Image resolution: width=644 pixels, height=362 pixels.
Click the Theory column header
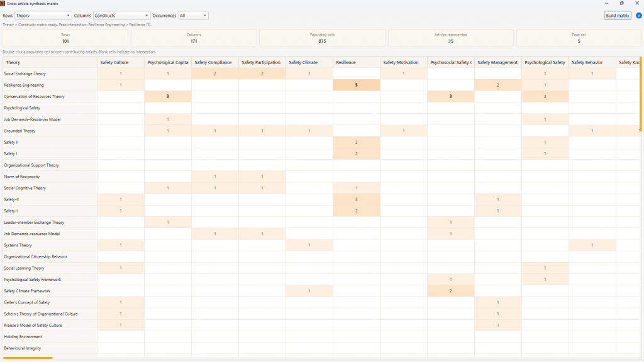[x=50, y=62]
